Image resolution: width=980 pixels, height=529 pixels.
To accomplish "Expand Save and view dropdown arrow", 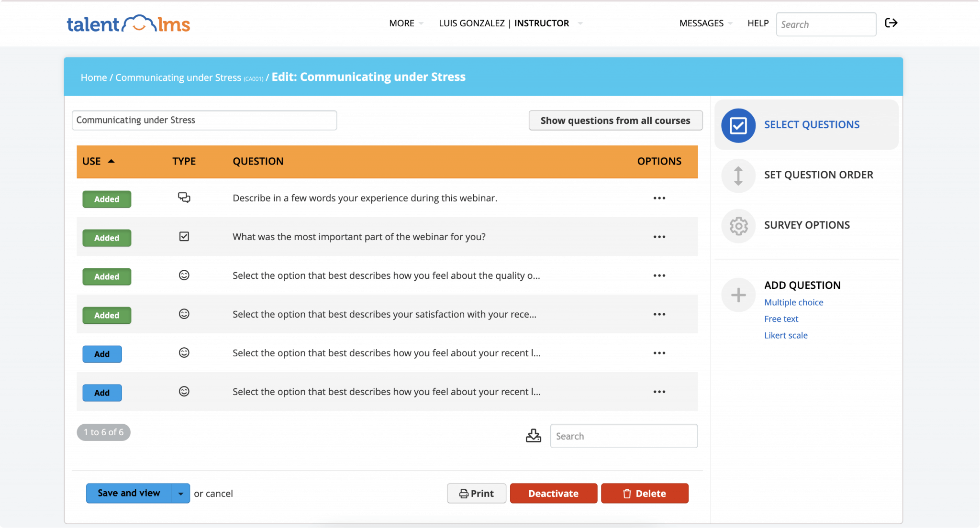I will pyautogui.click(x=181, y=493).
